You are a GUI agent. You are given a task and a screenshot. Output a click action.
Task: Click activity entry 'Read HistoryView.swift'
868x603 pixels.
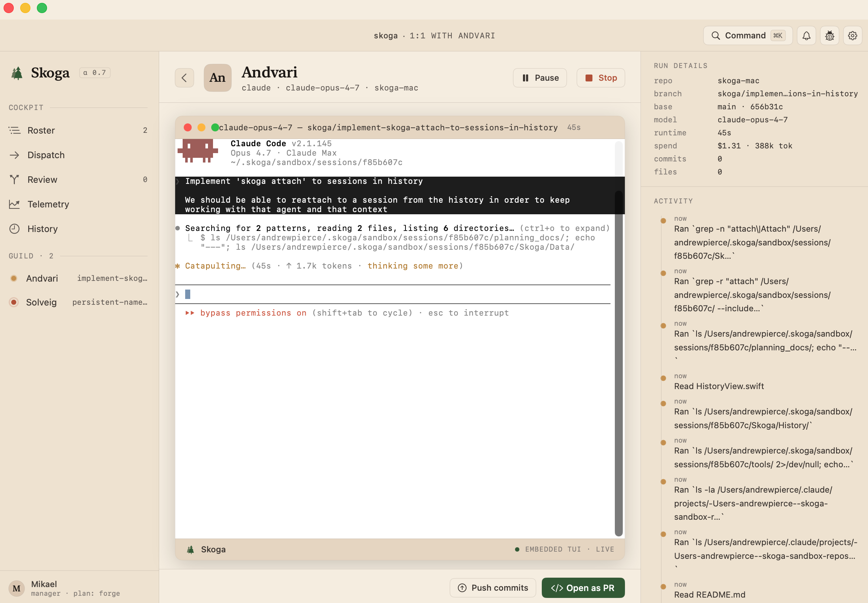(719, 386)
